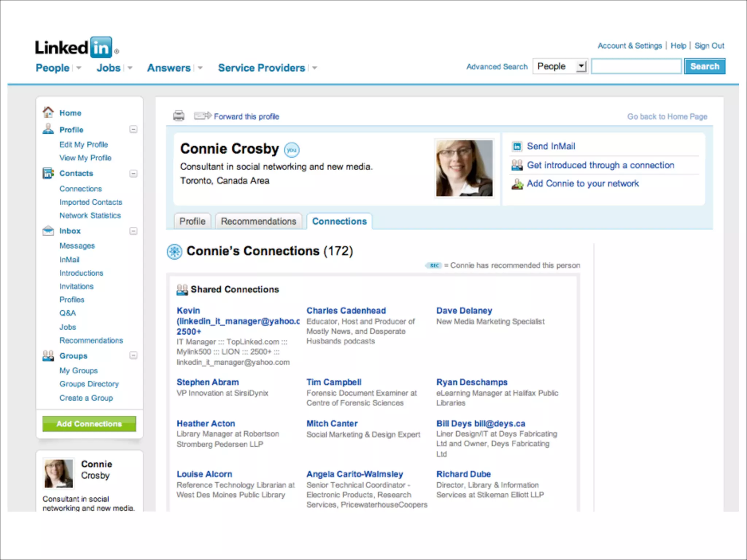This screenshot has height=560, width=747.
Task: Open Heather Acton's profile link
Action: (x=206, y=424)
